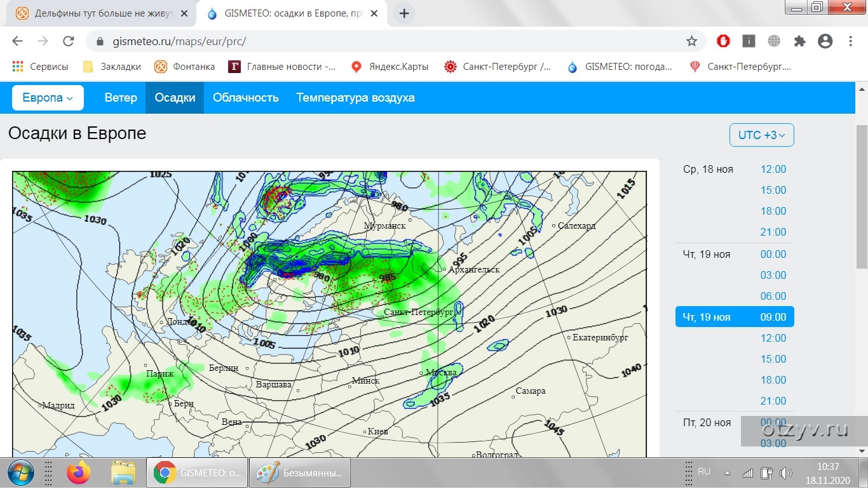Select 12:00 under Чт, 19 ноя

point(773,338)
